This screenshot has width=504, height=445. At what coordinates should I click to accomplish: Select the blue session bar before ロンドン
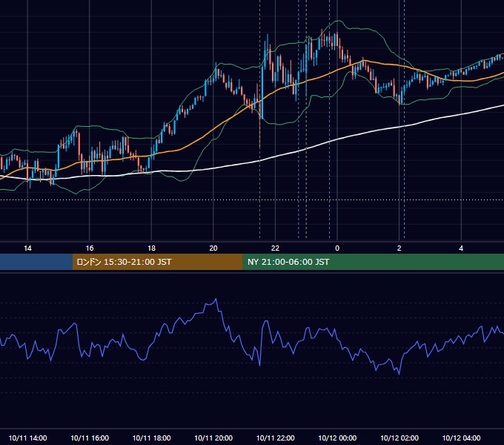coord(36,262)
